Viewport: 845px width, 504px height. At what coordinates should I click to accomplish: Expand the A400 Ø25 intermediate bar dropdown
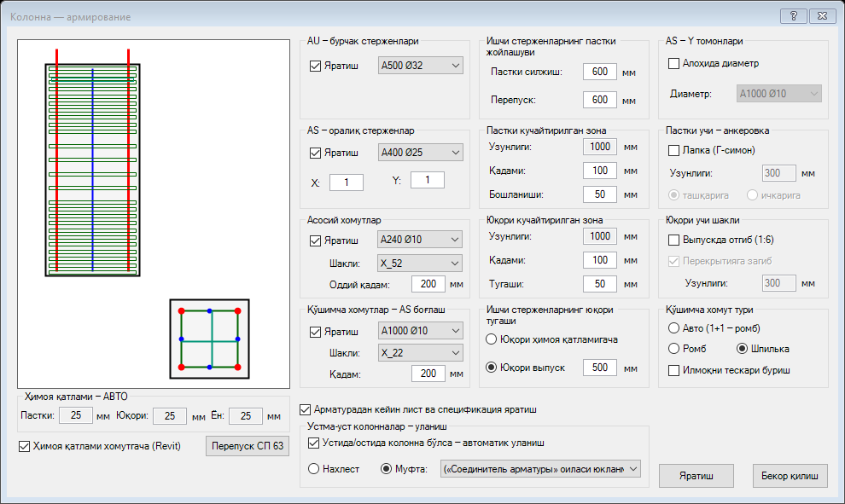click(x=420, y=153)
